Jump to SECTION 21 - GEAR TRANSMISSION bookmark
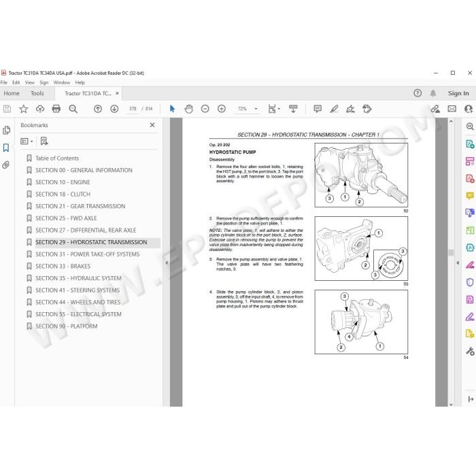 [80, 206]
